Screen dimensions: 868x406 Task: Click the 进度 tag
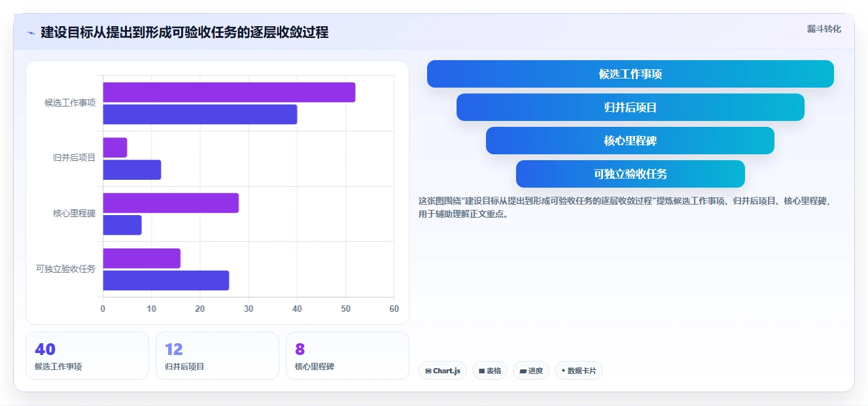click(531, 371)
